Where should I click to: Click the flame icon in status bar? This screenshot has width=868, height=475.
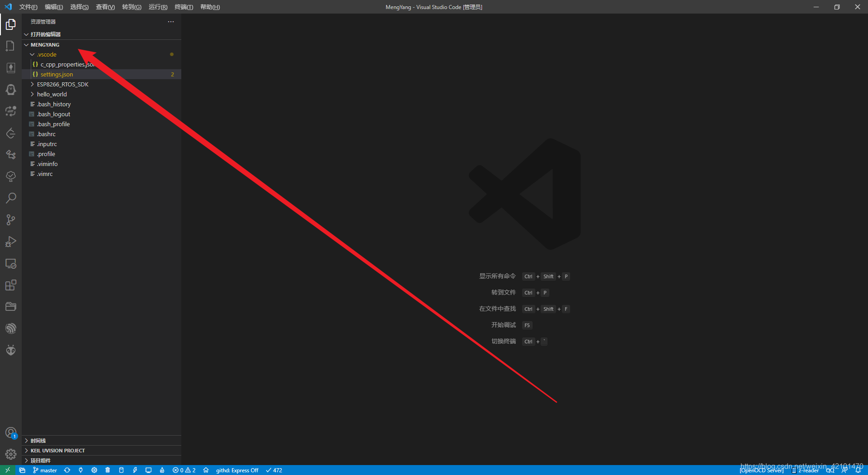click(x=162, y=470)
